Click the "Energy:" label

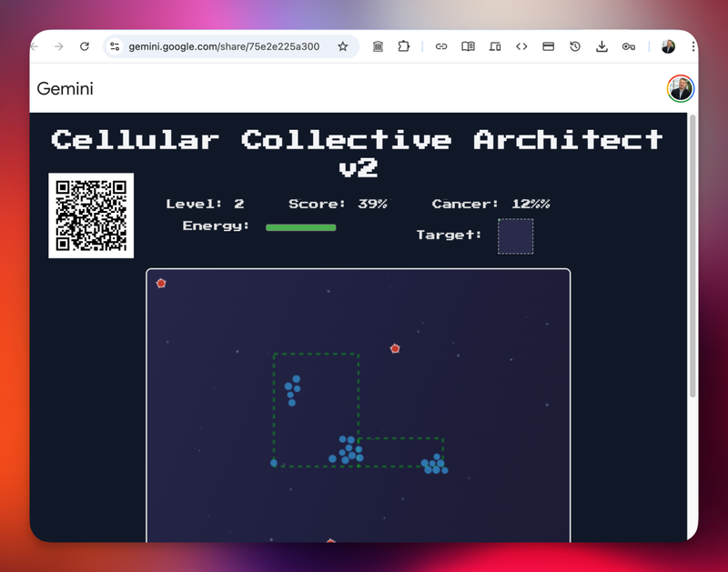216,226
